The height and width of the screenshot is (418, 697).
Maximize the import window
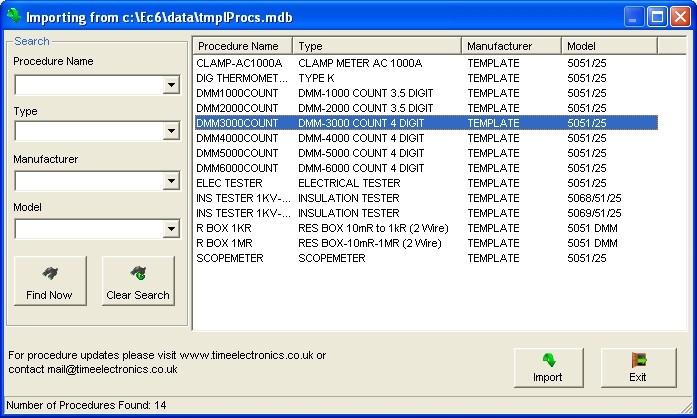tap(659, 17)
